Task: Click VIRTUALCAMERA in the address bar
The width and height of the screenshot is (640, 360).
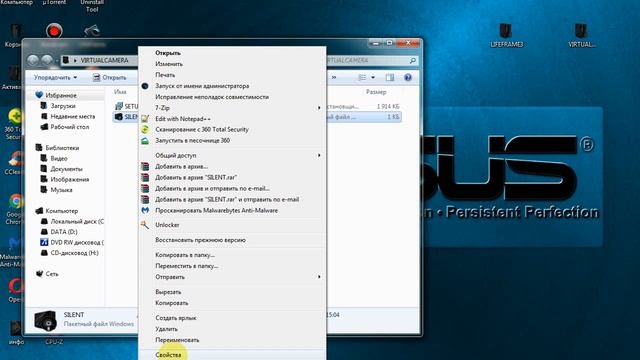Action: click(104, 60)
